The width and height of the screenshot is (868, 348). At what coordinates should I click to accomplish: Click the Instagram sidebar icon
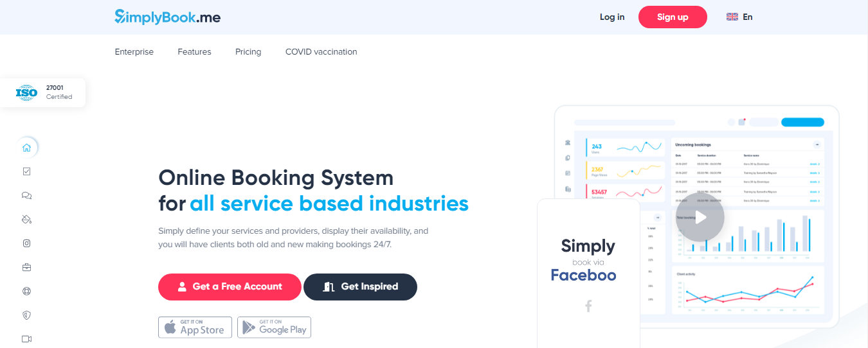point(26,243)
